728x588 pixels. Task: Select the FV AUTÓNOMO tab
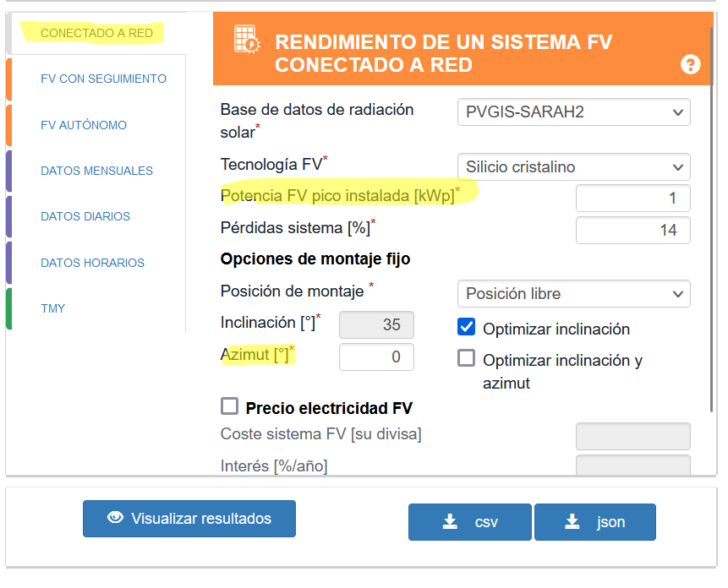coord(84,125)
